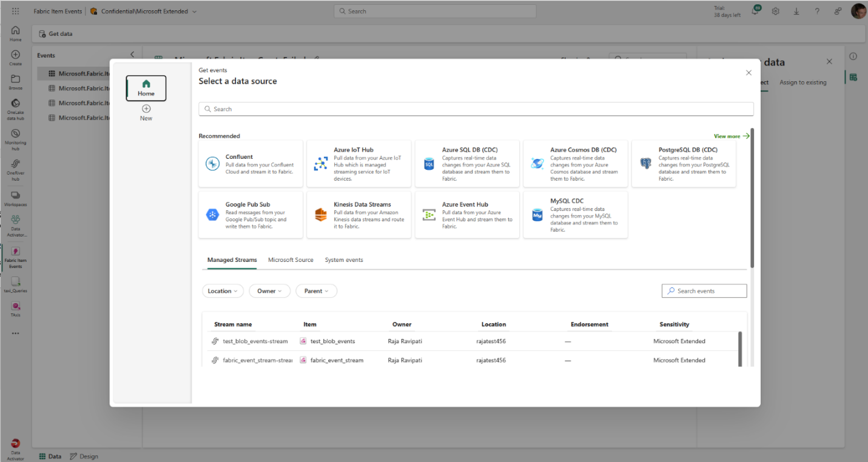Open the app launcher waffle icon
The width and height of the screenshot is (868, 462).
pyautogui.click(x=15, y=11)
